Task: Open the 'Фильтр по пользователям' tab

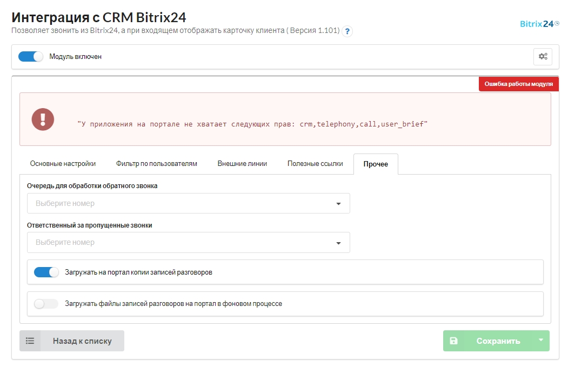Action: tap(156, 164)
